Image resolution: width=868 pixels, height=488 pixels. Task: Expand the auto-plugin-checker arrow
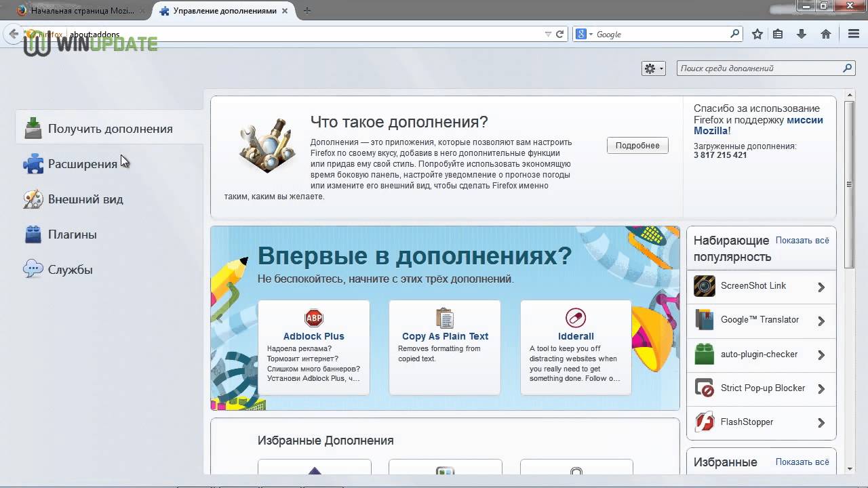point(821,354)
